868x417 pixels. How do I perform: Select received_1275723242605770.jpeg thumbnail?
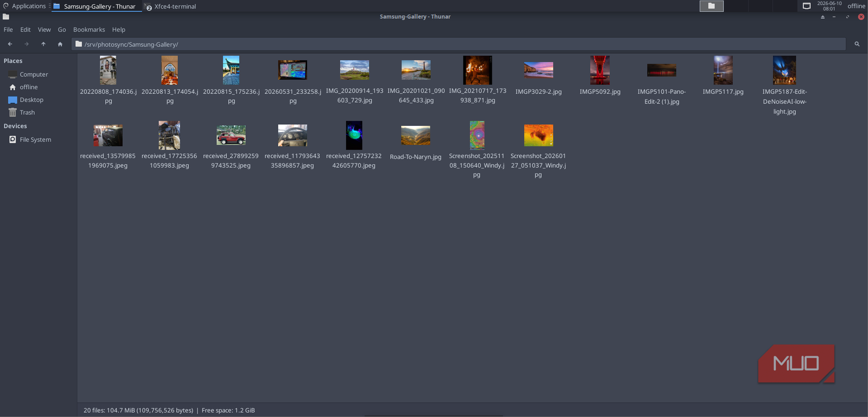tap(354, 135)
